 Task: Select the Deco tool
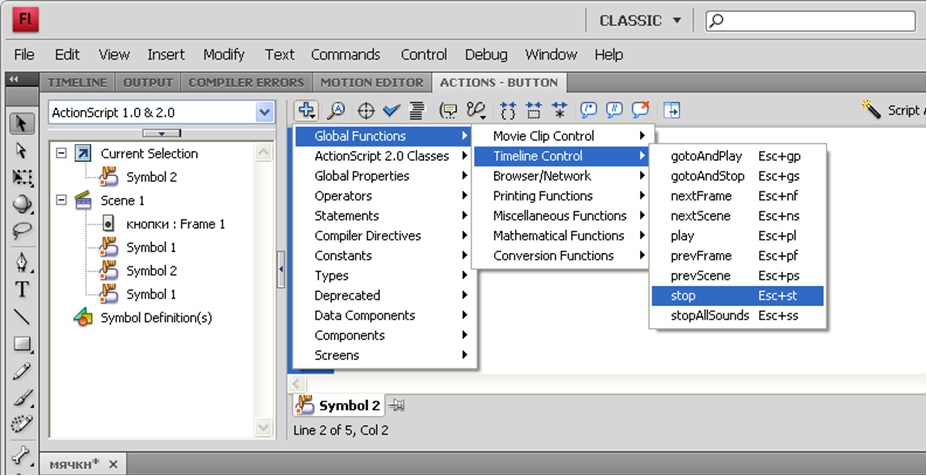coord(22,425)
